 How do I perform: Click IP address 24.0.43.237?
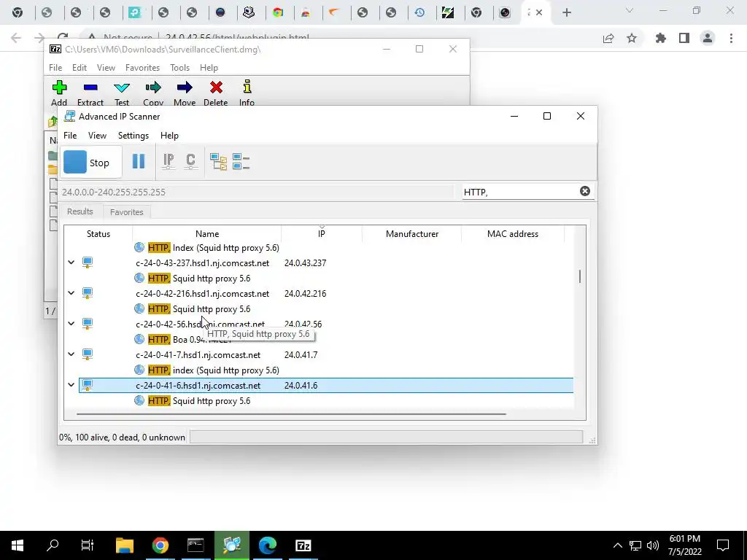306,262
